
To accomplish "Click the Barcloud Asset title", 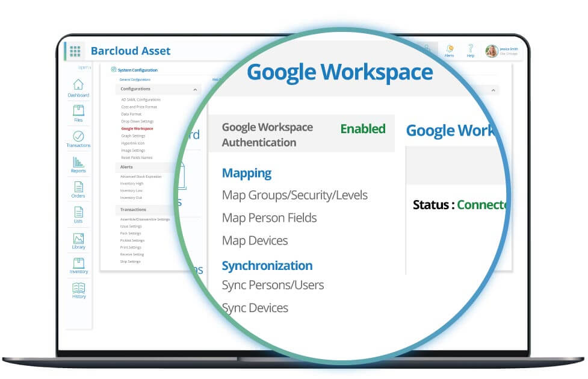I will 131,51.
